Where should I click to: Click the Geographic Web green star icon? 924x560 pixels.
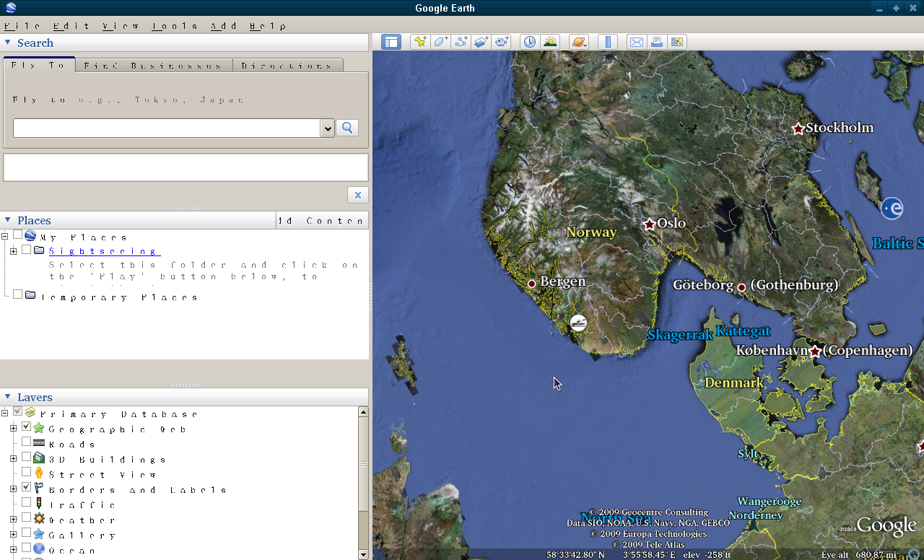(x=39, y=429)
